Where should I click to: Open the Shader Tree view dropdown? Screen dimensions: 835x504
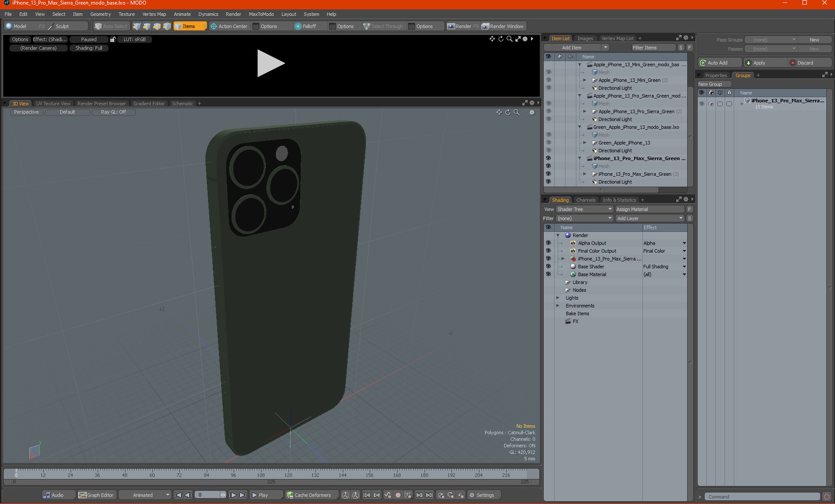click(x=584, y=209)
